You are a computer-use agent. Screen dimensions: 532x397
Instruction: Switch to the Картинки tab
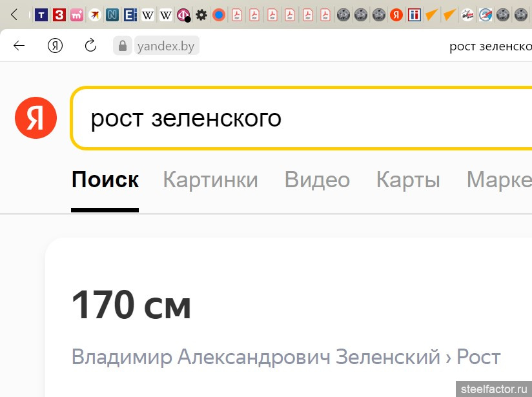210,179
